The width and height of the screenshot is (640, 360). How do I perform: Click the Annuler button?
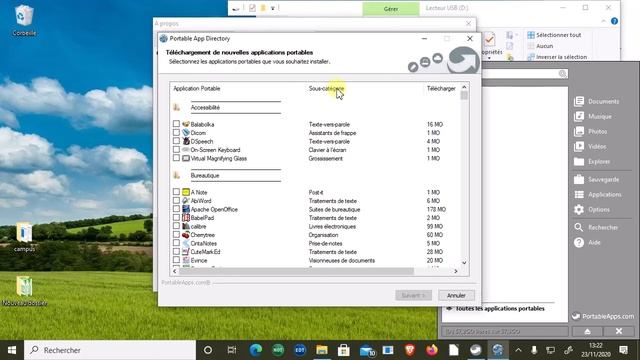point(456,295)
